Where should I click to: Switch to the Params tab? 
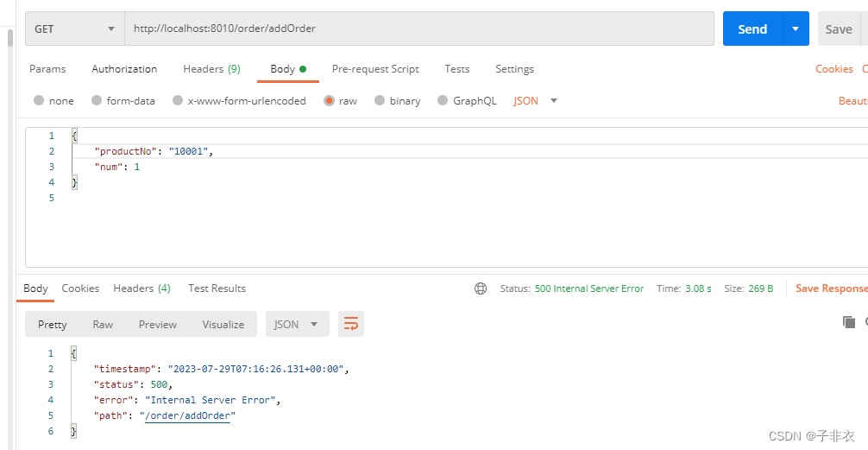tap(47, 69)
